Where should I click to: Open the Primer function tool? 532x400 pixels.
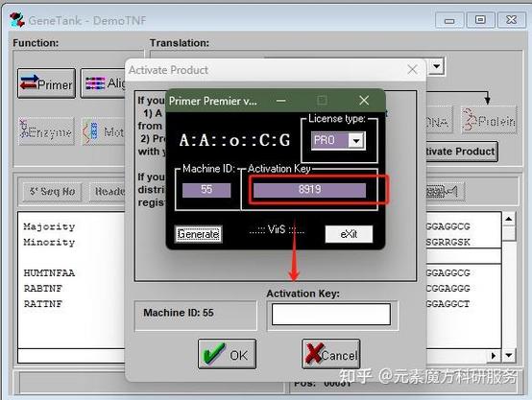click(46, 83)
